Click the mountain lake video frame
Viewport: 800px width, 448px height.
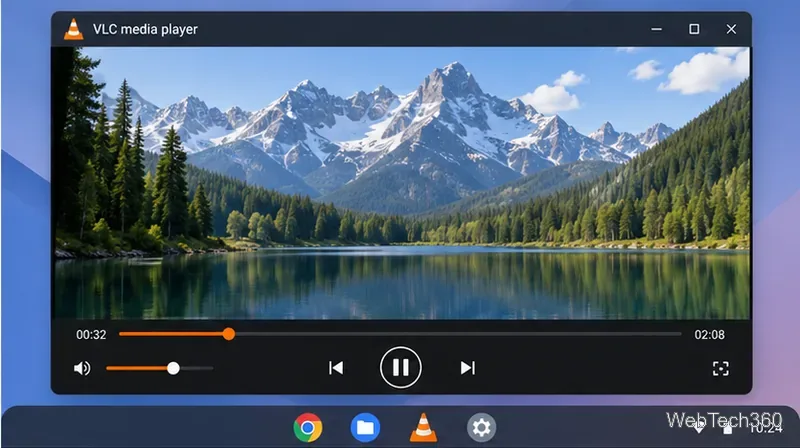pos(402,183)
